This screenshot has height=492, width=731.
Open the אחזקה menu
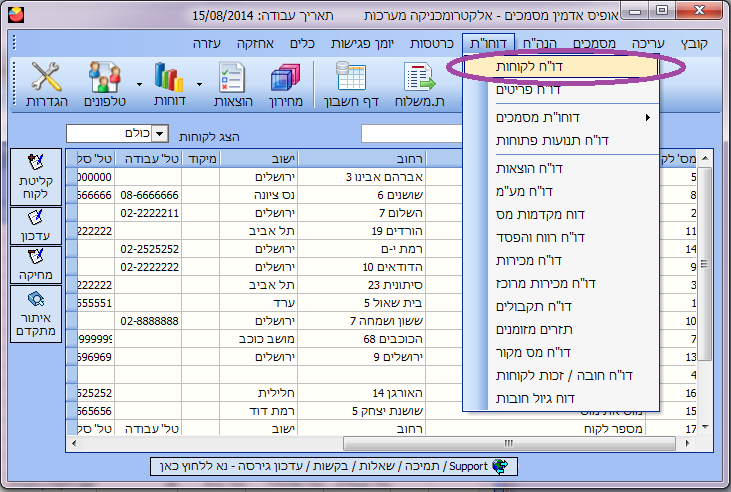255,44
